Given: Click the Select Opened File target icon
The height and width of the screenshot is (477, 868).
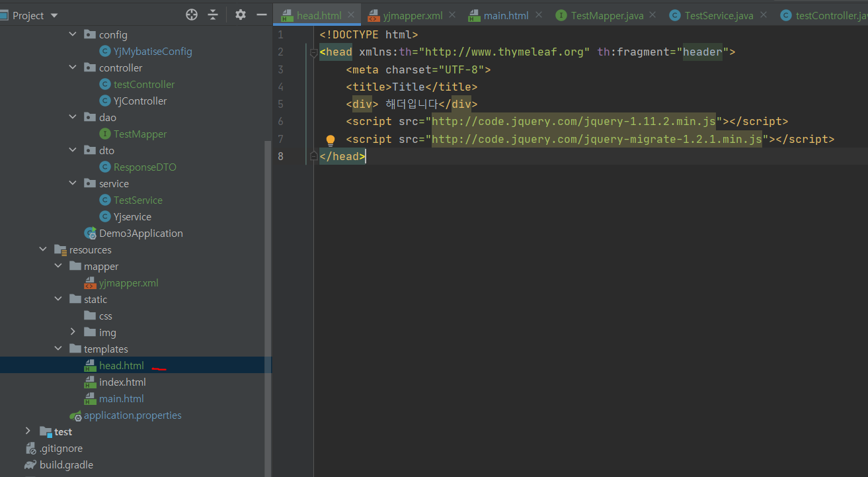Looking at the screenshot, I should pos(192,15).
